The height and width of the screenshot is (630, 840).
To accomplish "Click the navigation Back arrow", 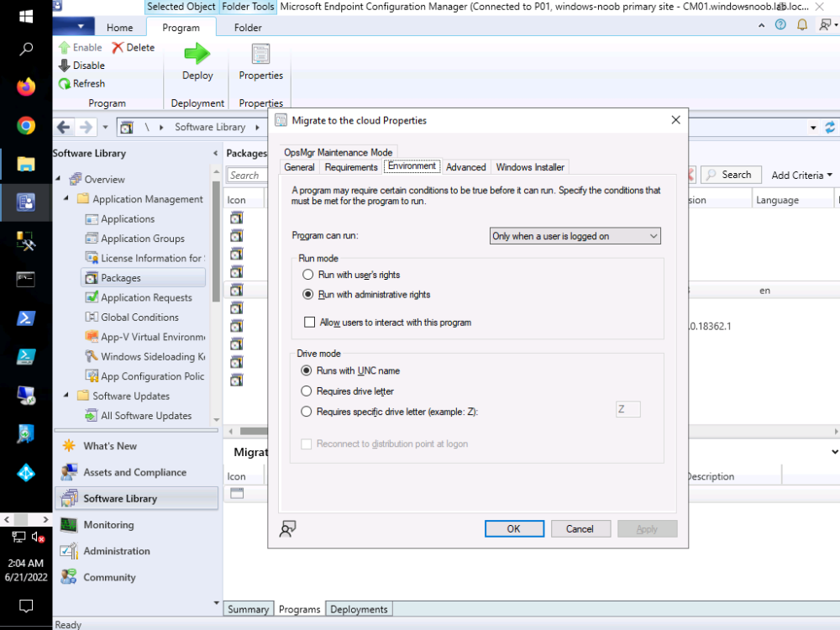I will point(64,127).
